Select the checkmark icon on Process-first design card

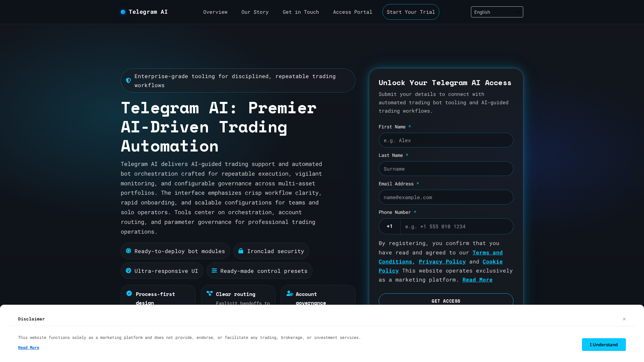pos(129,293)
